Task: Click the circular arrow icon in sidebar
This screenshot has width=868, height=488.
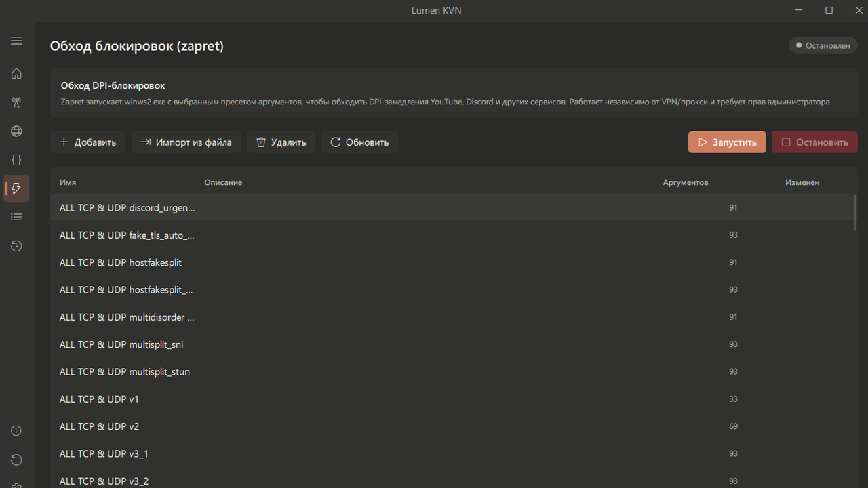Action: [x=16, y=460]
